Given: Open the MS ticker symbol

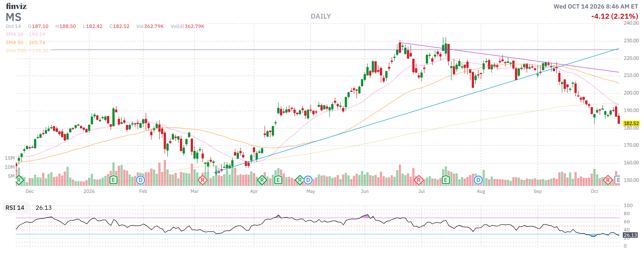Looking at the screenshot, I should 14,17.
